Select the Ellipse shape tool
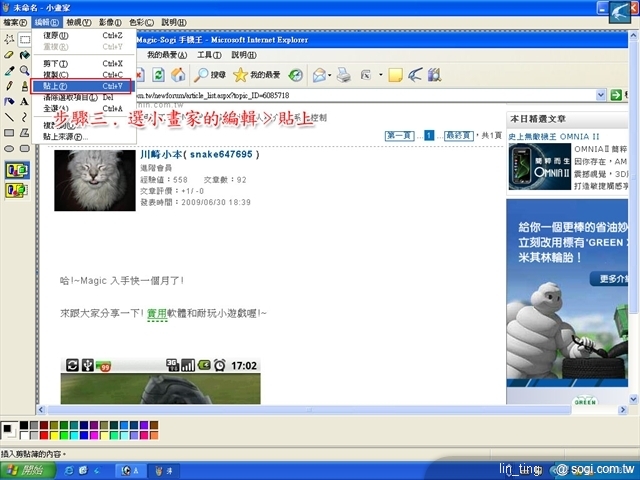The height and width of the screenshot is (480, 640). click(x=9, y=148)
